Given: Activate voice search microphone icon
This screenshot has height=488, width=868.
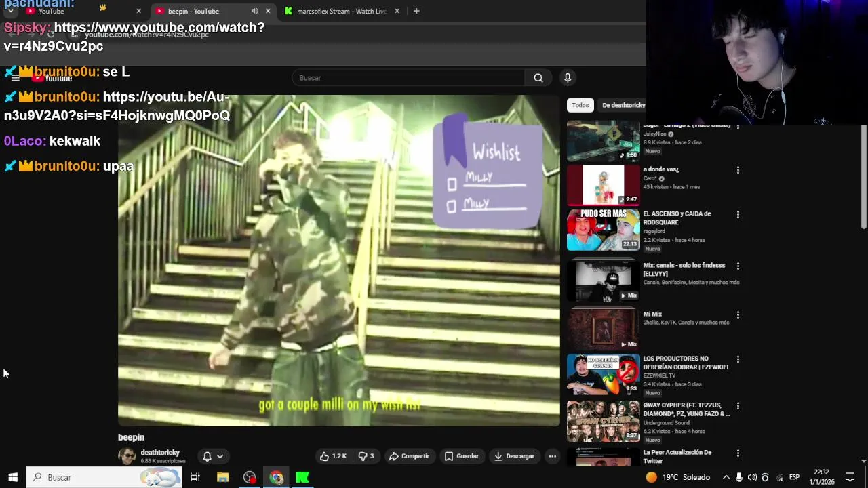Looking at the screenshot, I should click(x=568, y=78).
